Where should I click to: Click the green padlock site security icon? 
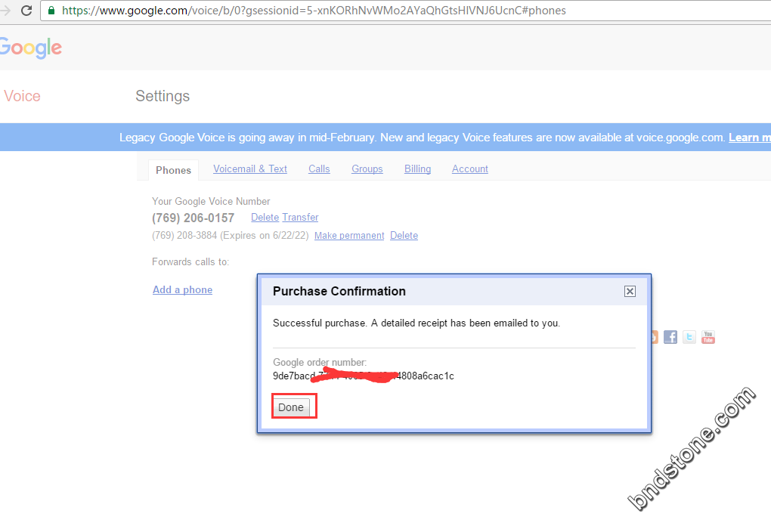(x=51, y=11)
